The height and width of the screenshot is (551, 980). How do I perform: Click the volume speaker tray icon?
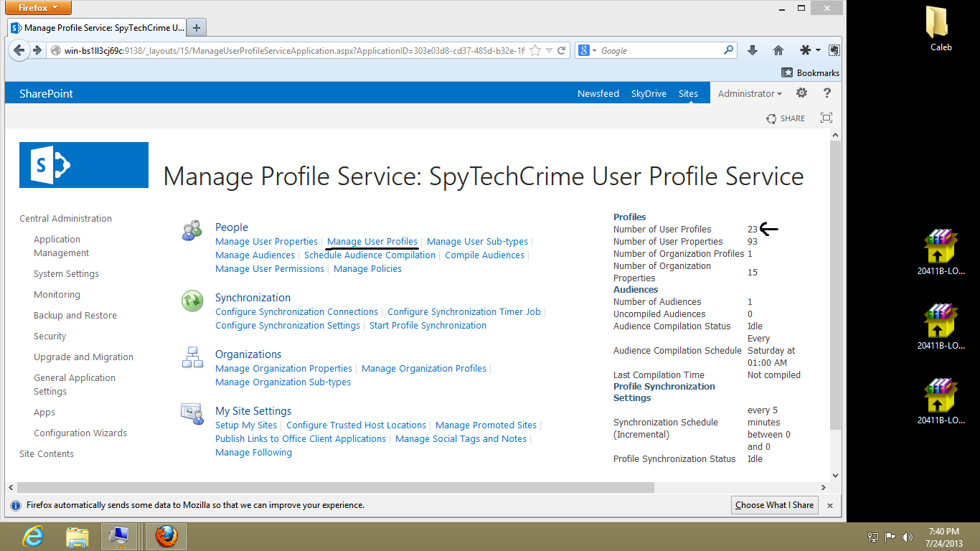tap(907, 537)
